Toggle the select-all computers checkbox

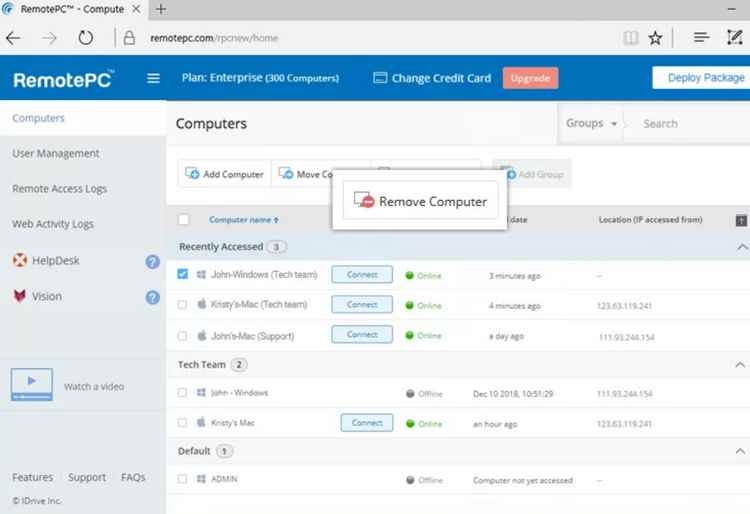(x=183, y=219)
